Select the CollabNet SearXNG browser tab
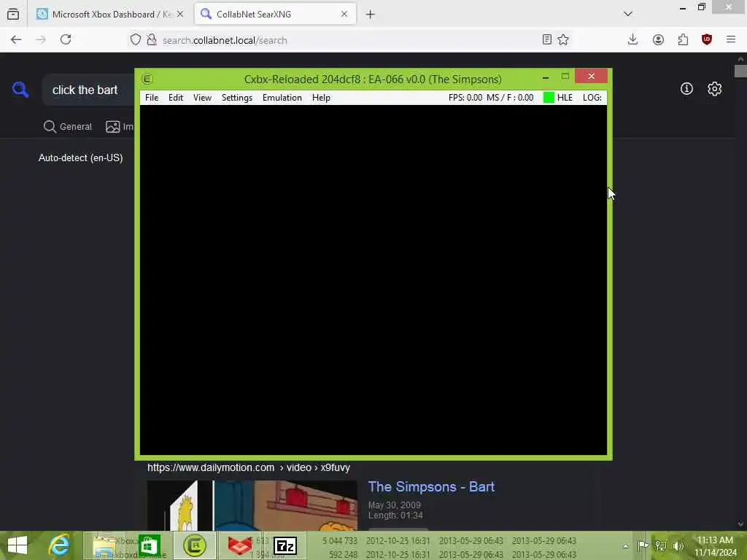Viewport: 747px width, 560px height. coord(275,15)
